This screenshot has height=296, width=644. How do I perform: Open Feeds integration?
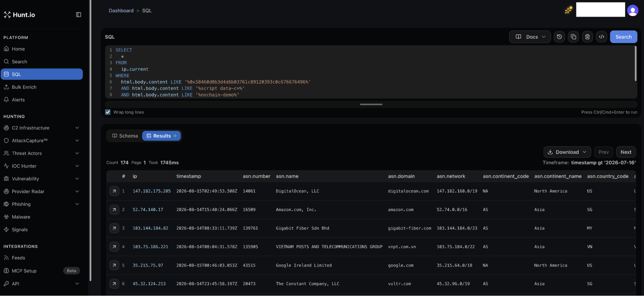point(42,258)
